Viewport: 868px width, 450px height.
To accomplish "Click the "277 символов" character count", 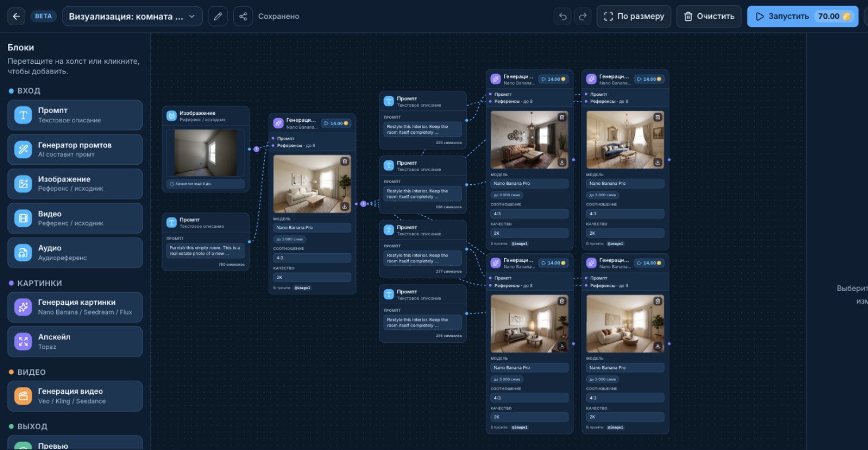I will click(449, 271).
